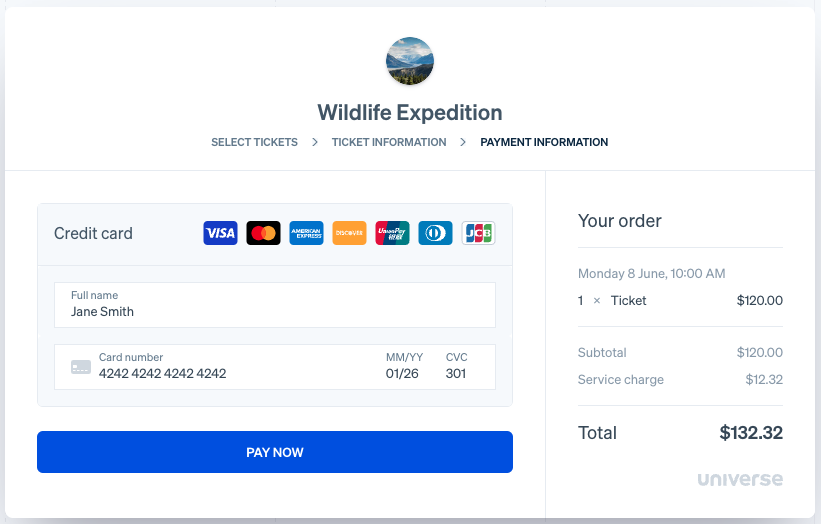Click the Wildlife Expedition title
Screen dimensions: 821x524
410,112
